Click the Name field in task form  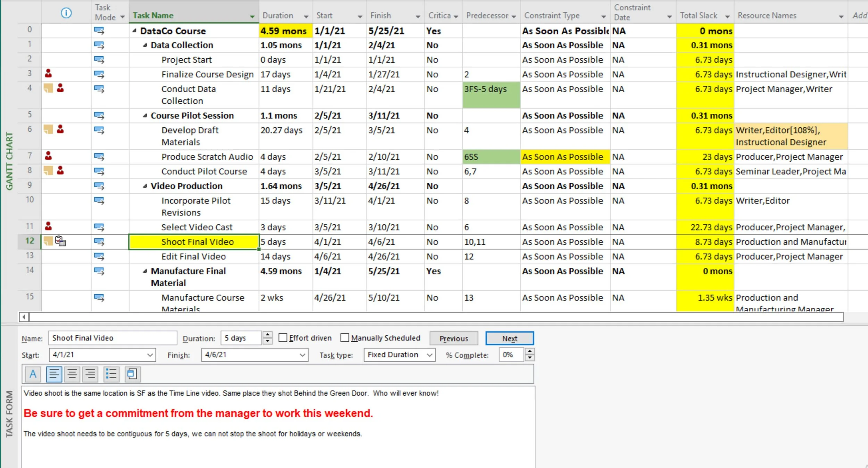112,338
